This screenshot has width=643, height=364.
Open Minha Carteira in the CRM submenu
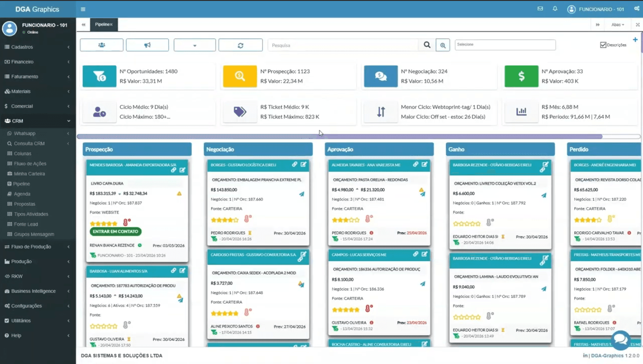coord(29,174)
